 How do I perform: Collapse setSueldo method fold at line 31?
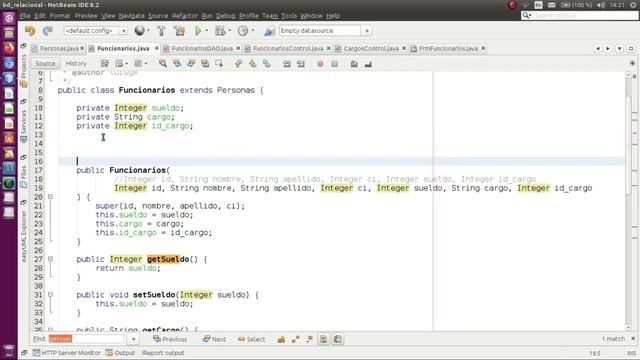click(x=51, y=294)
